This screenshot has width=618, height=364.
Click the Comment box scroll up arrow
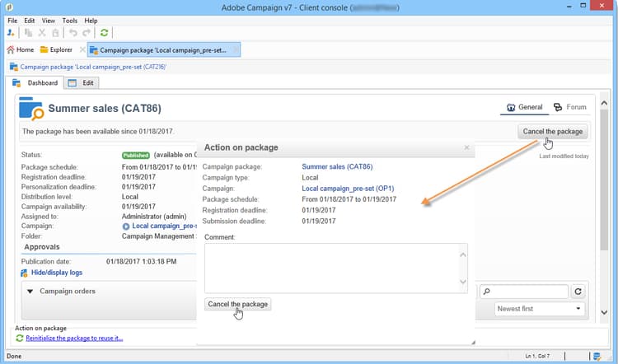(x=463, y=254)
